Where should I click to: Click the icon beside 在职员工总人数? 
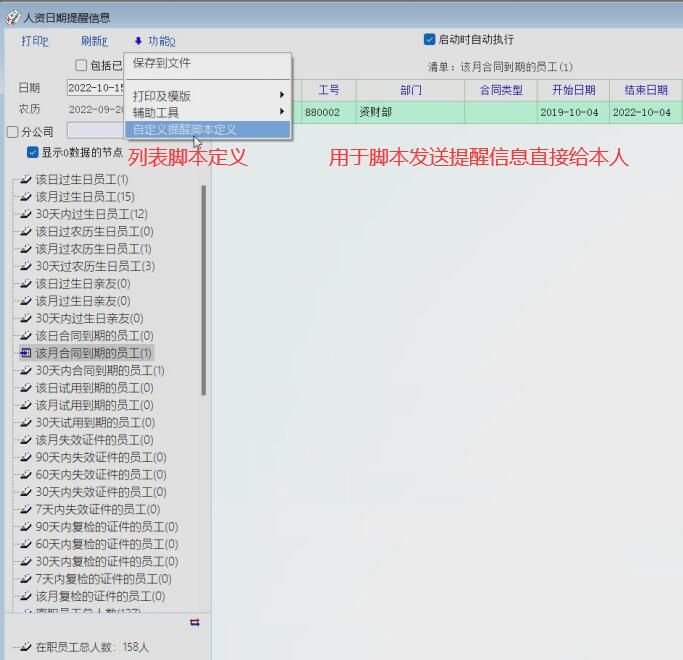[26, 647]
